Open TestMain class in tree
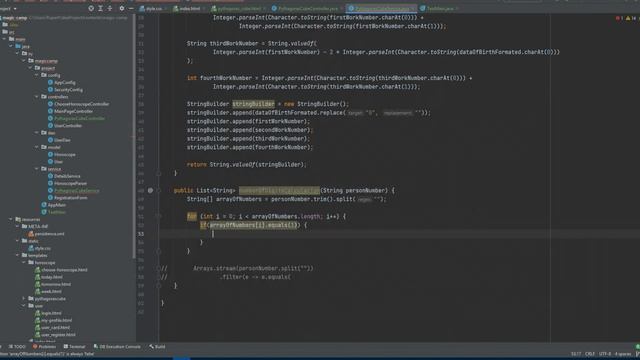Image resolution: width=640 pixels, height=360 pixels. pos(53,212)
